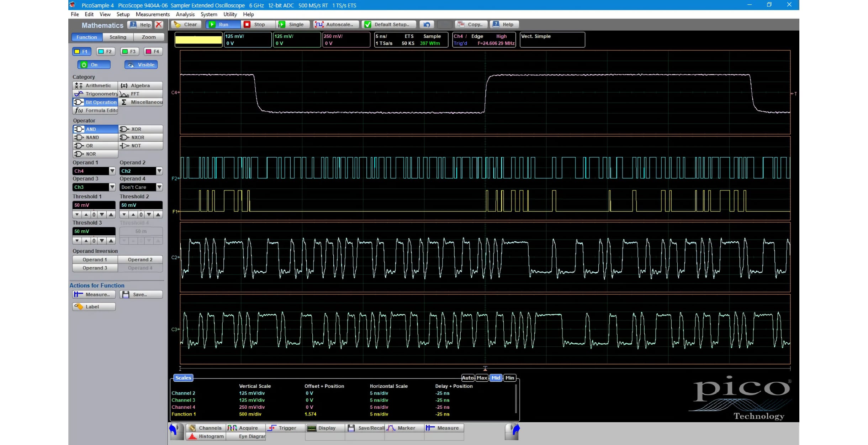Set scales panel to Max size
The height and width of the screenshot is (445, 868).
point(482,378)
